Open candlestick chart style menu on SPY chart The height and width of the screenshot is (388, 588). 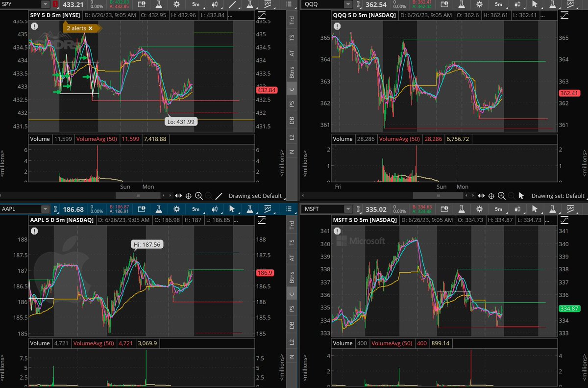tap(215, 4)
